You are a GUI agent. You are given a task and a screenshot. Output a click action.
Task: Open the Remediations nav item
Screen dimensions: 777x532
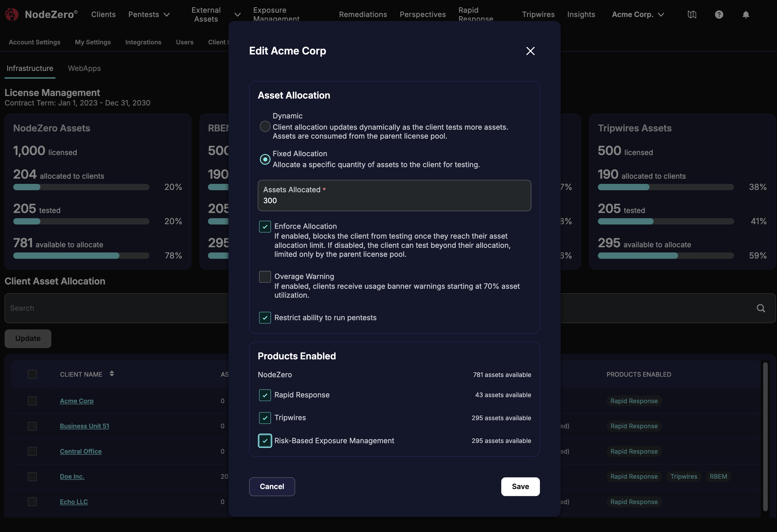[x=363, y=14]
